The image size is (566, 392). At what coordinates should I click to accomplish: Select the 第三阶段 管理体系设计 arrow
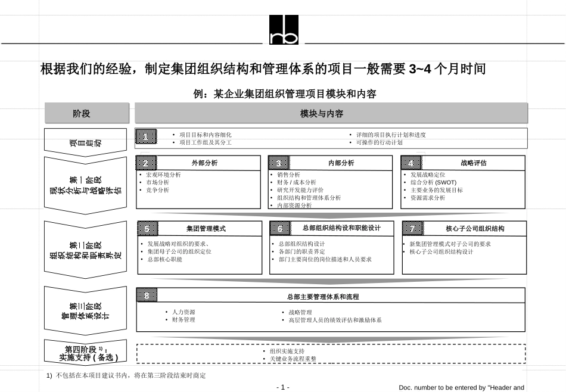click(85, 311)
